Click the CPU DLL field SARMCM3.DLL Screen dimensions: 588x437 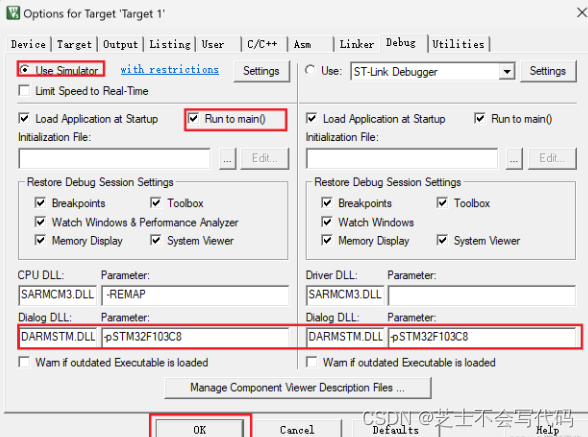[x=57, y=295]
